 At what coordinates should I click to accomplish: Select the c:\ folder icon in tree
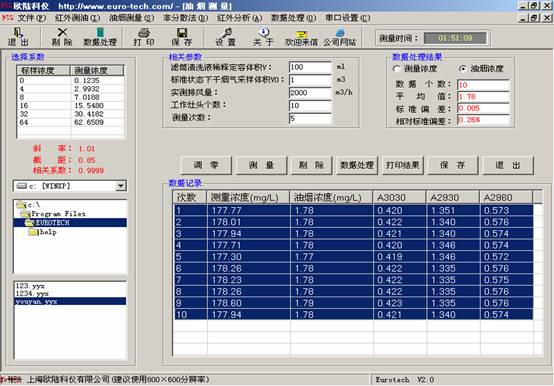click(x=22, y=204)
